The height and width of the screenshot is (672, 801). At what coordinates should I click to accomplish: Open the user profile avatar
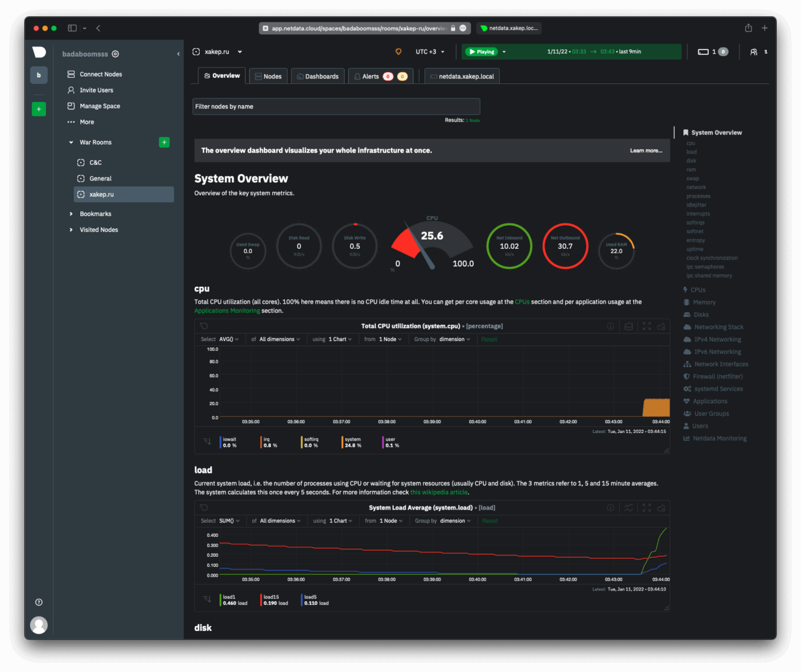(39, 625)
